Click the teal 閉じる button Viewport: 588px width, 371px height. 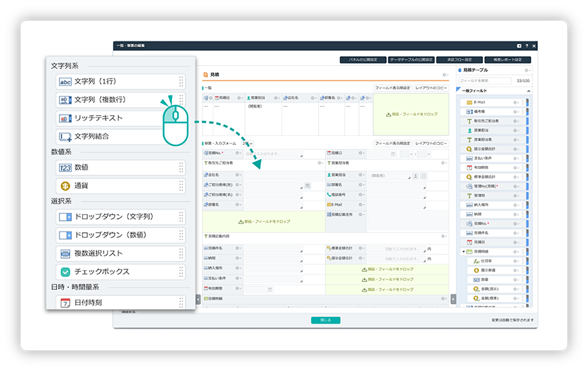326,320
